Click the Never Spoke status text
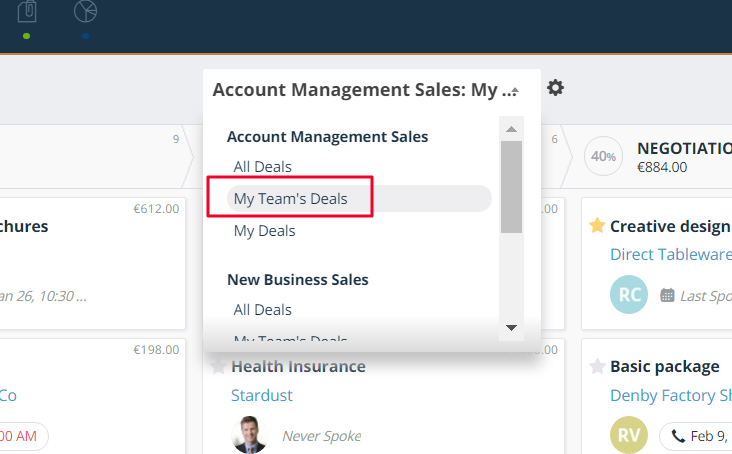 tap(322, 436)
